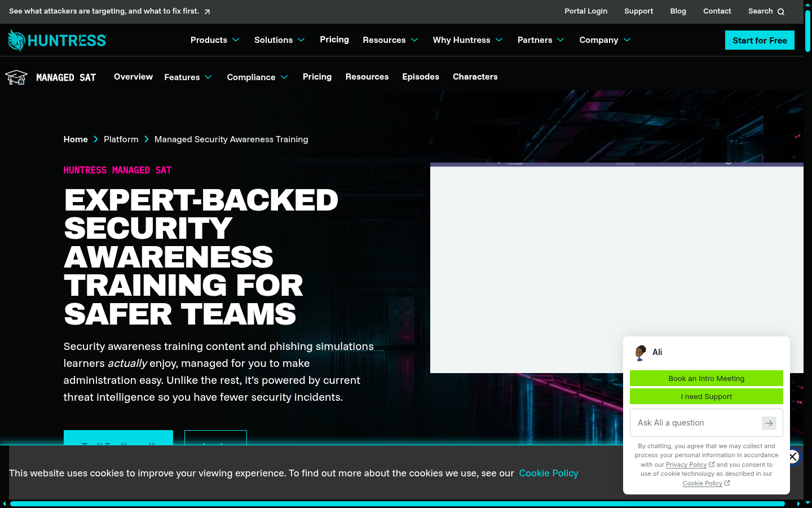Click the product video preview panel
The height and width of the screenshot is (508, 812).
point(617,268)
